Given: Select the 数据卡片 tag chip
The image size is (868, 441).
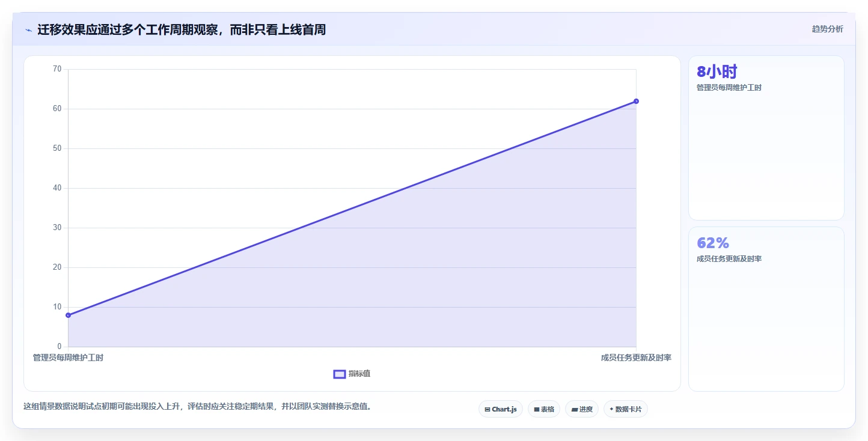Looking at the screenshot, I should click(626, 409).
